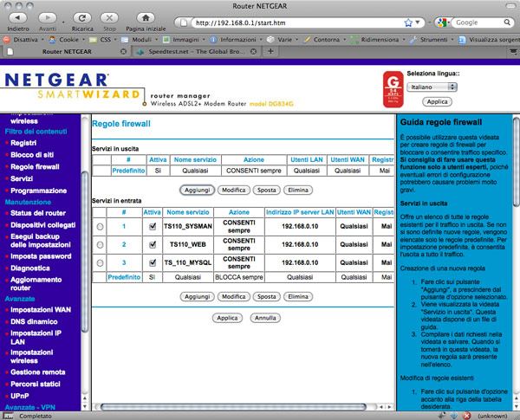Click the Google search engine icon
The image size is (520, 420).
tap(441, 23)
